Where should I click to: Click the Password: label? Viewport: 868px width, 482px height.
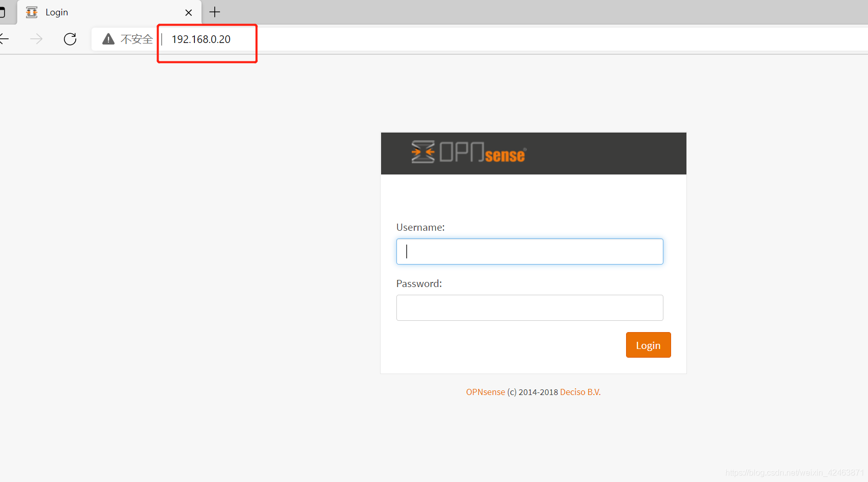[419, 283]
